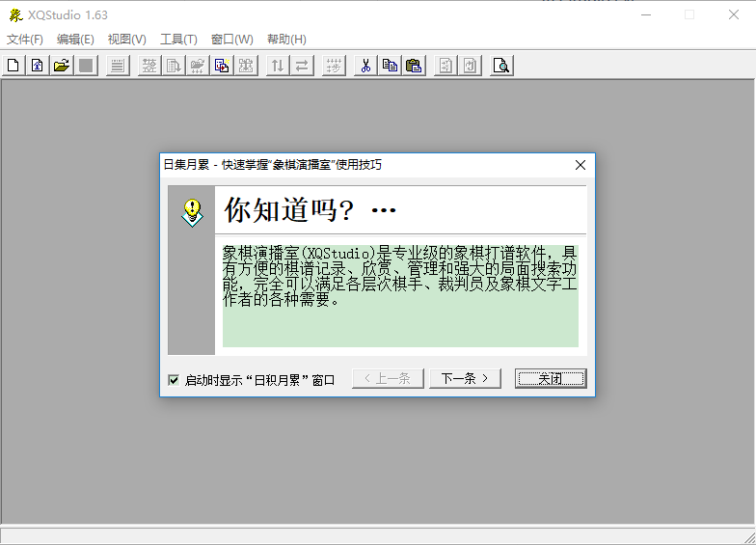
Task: Open the 工具(T) menu
Action: tap(178, 40)
